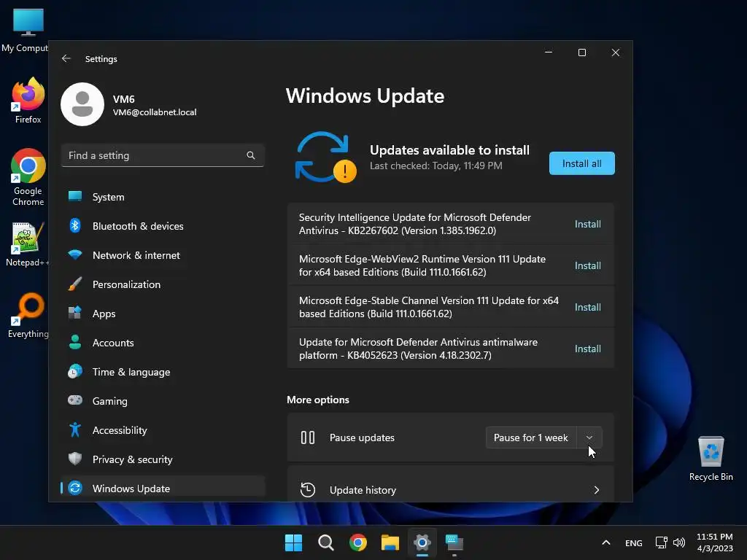Open the Personalization settings page
This screenshot has height=560, width=747.
tap(163, 284)
